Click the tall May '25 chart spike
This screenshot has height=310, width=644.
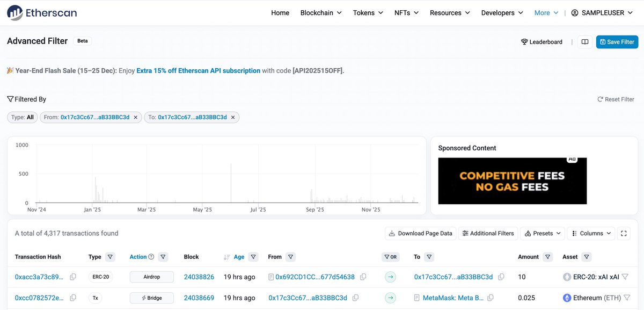[231, 183]
